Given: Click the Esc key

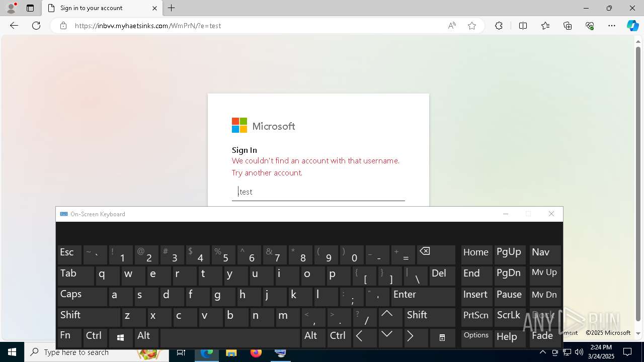Looking at the screenshot, I should pos(69,254).
